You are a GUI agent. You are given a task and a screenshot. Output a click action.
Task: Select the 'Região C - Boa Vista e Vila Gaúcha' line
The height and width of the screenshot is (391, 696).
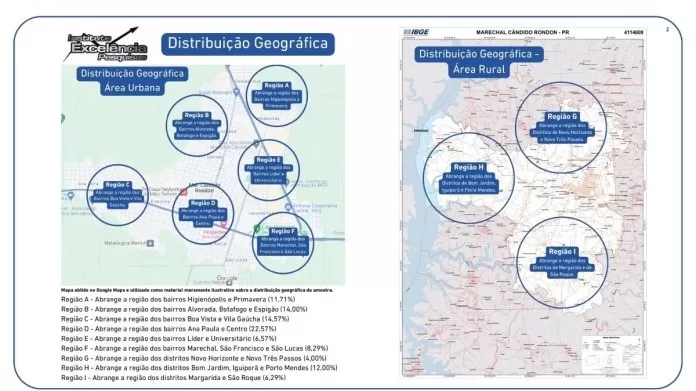[x=175, y=319]
